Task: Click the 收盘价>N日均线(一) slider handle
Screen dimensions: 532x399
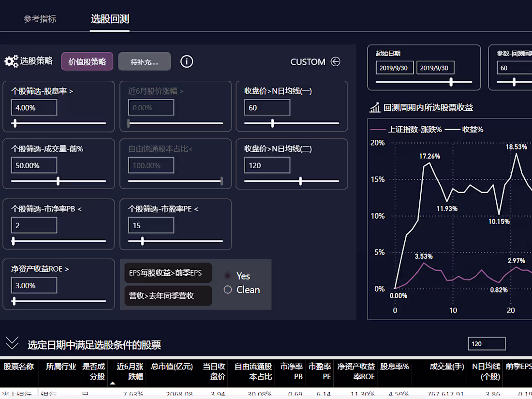Action: 272,123
